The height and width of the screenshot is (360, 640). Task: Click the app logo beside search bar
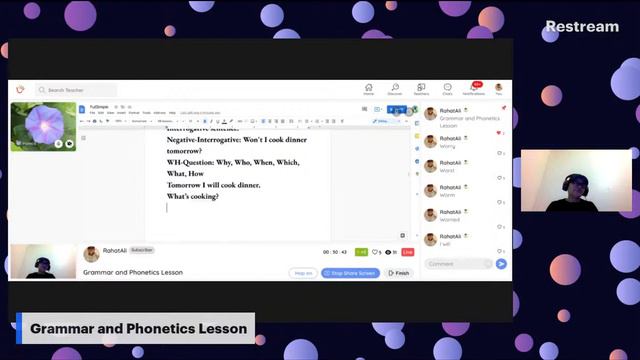tap(20, 89)
